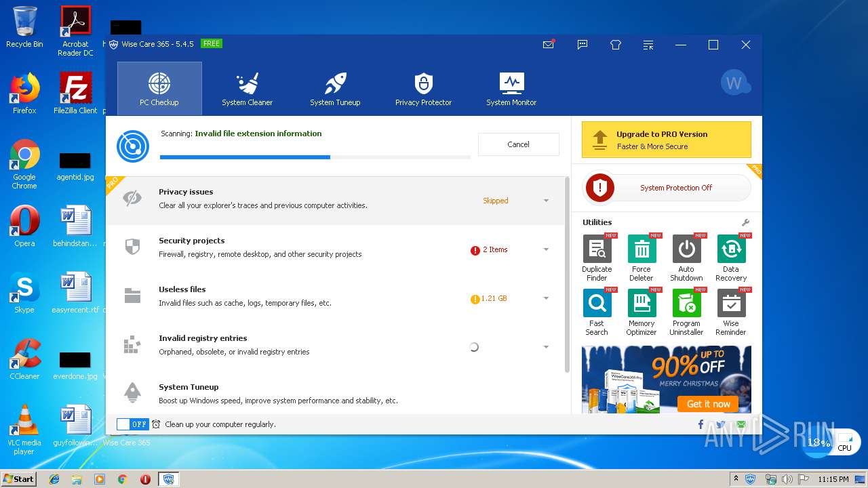Open the System Tuneup tab
The image size is (868, 488).
point(335,88)
